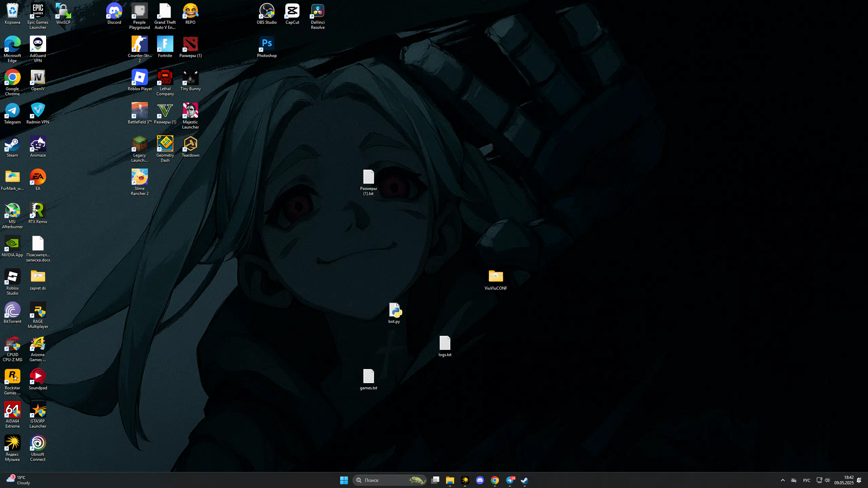868x488 pixels.
Task: Open the clock showing 18:42
Action: point(844,480)
